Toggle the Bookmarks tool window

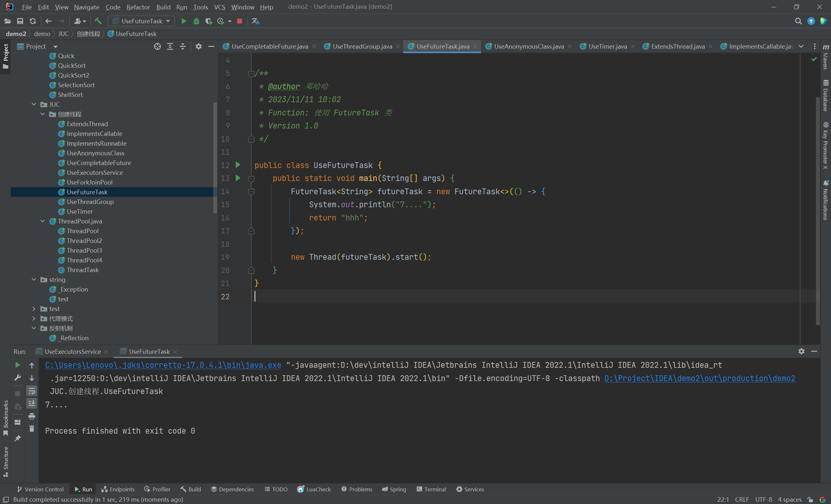[6, 418]
